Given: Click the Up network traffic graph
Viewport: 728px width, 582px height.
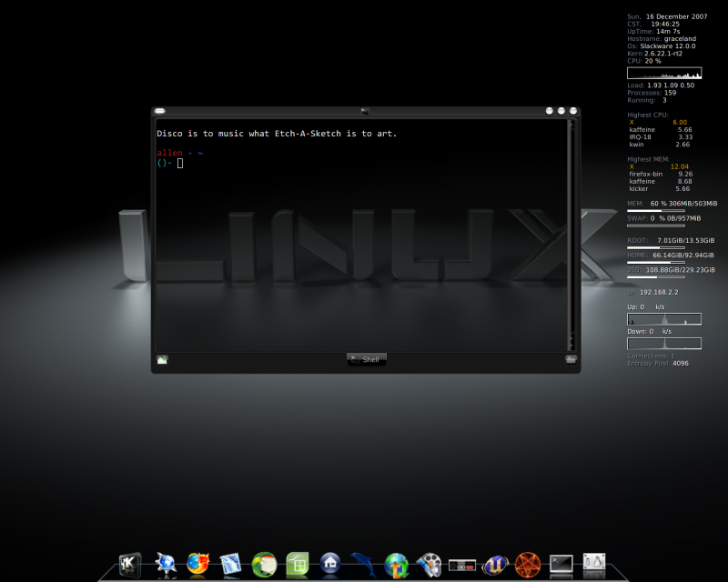Looking at the screenshot, I should (x=664, y=319).
